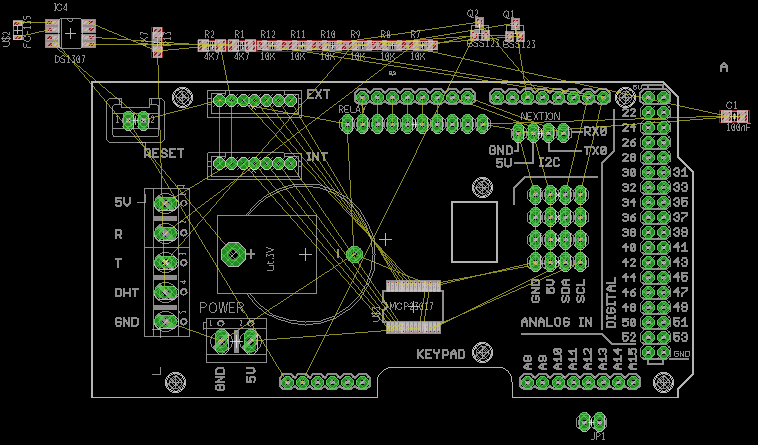The image size is (758, 445).
Task: Select the Q2 BSS123 transistor
Action: click(x=480, y=30)
